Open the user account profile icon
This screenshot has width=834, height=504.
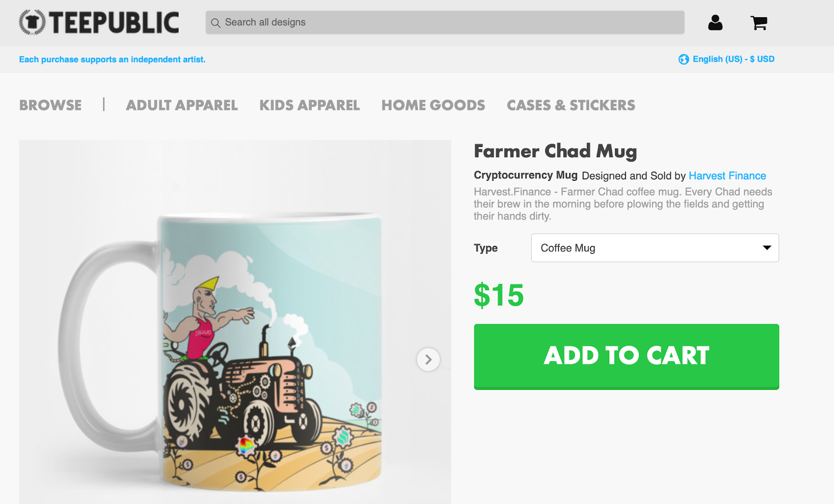[715, 22]
